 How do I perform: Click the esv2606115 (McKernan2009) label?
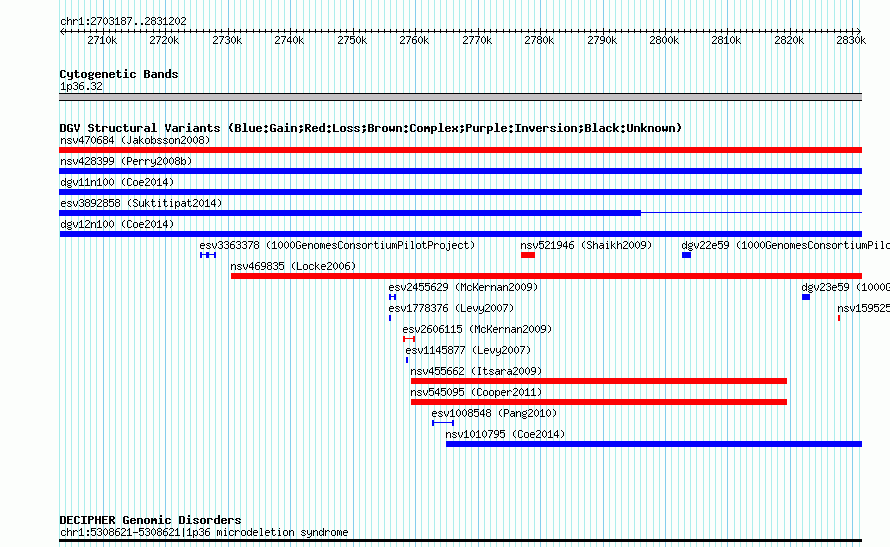click(x=477, y=329)
